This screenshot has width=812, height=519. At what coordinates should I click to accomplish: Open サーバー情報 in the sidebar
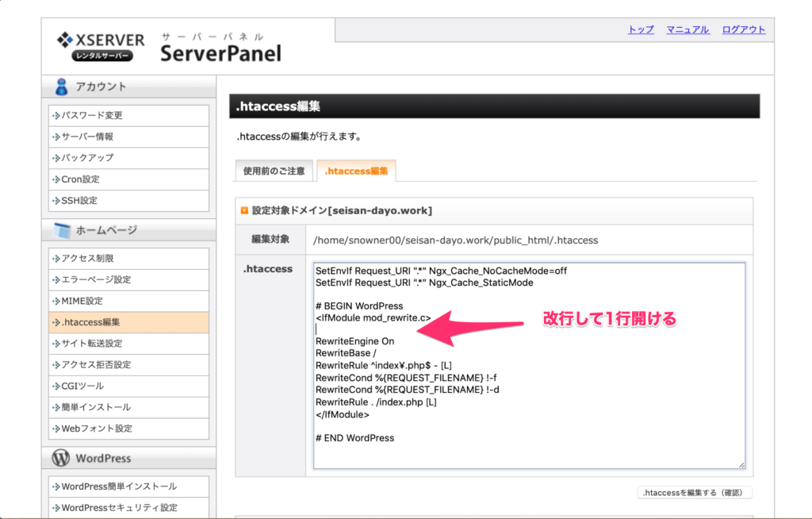pyautogui.click(x=87, y=136)
